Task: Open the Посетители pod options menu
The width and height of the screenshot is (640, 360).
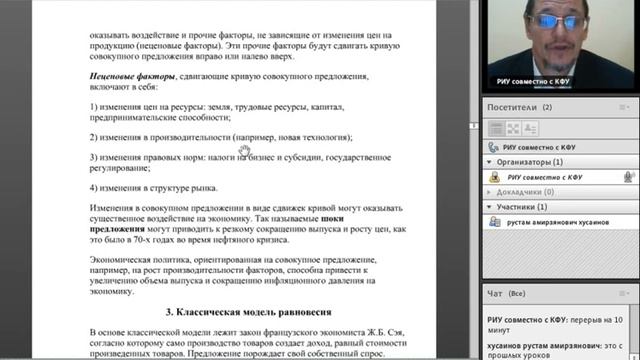Action: (624, 107)
